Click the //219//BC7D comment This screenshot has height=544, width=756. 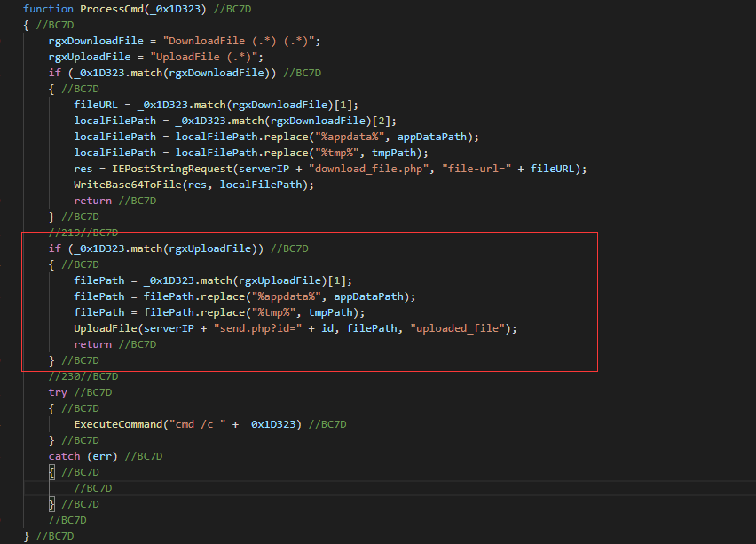[x=83, y=233]
